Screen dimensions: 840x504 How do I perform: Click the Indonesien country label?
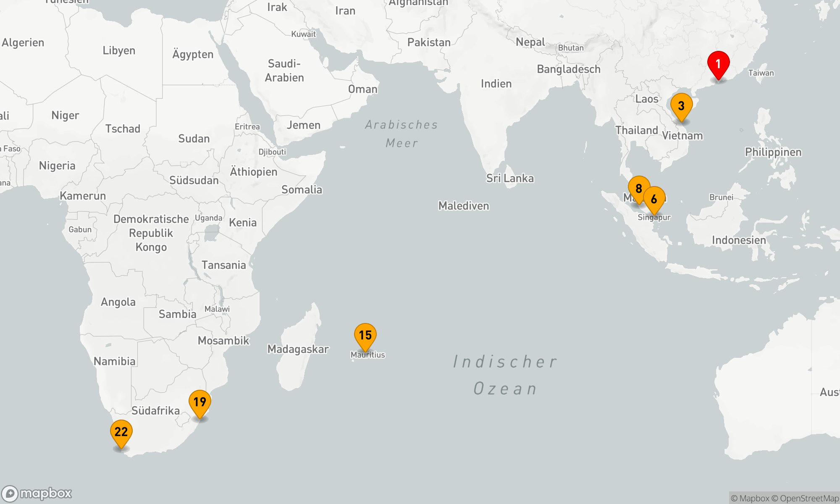739,240
